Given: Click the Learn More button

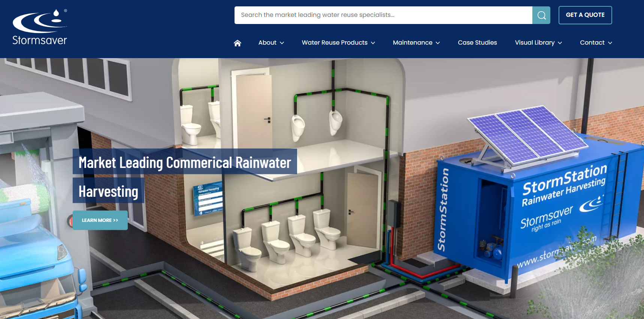Looking at the screenshot, I should tap(100, 220).
